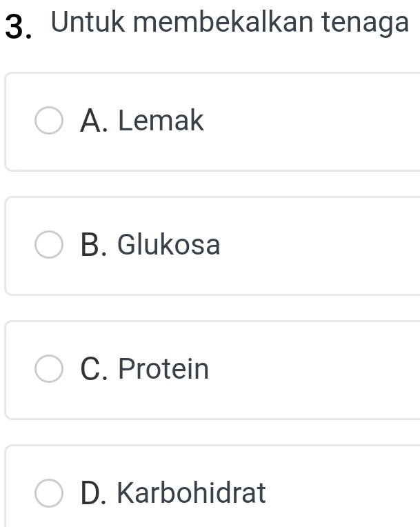The height and width of the screenshot is (527, 420).
Task: Choose the Glukosa radio button
Action: pos(48,246)
